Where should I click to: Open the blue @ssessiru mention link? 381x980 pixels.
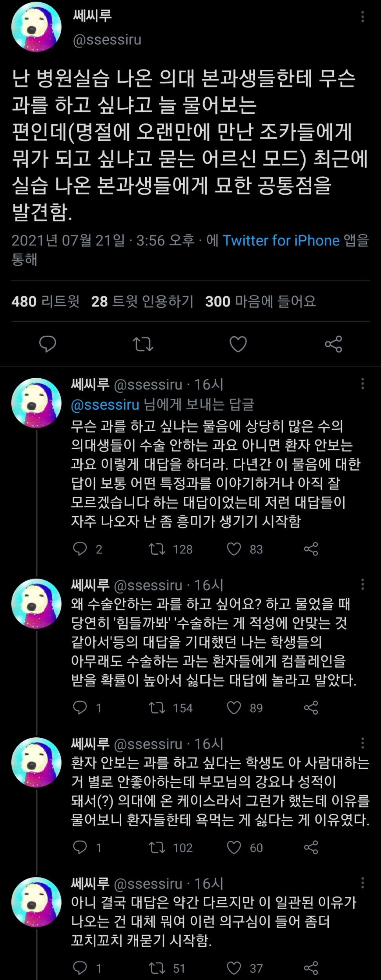click(x=105, y=405)
